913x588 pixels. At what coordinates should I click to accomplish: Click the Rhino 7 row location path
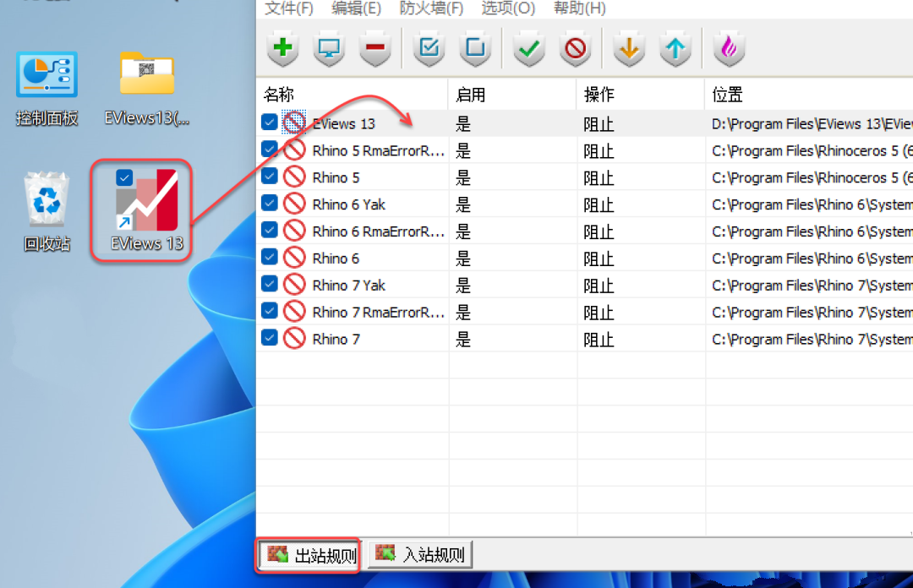tap(812, 340)
